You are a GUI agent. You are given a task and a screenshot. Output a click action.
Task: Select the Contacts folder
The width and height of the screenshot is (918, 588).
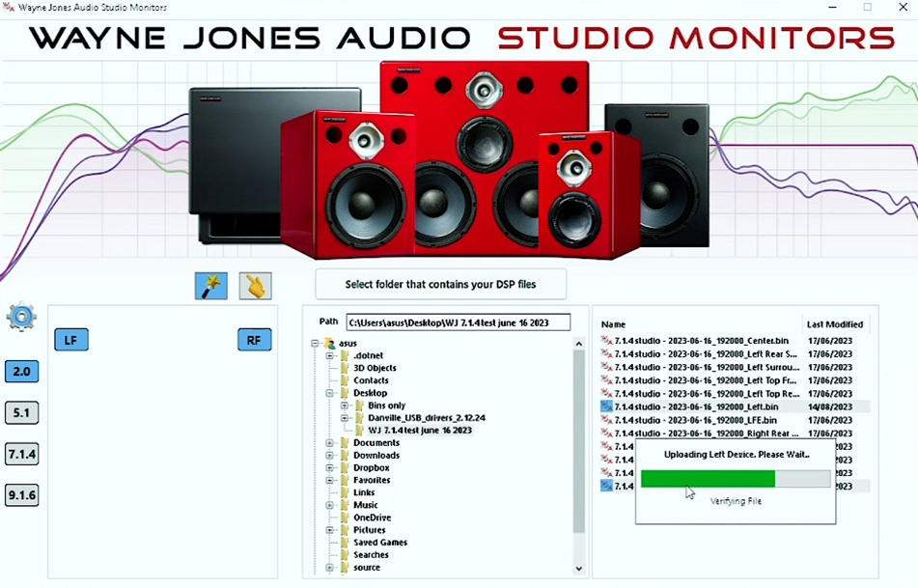[x=371, y=380]
